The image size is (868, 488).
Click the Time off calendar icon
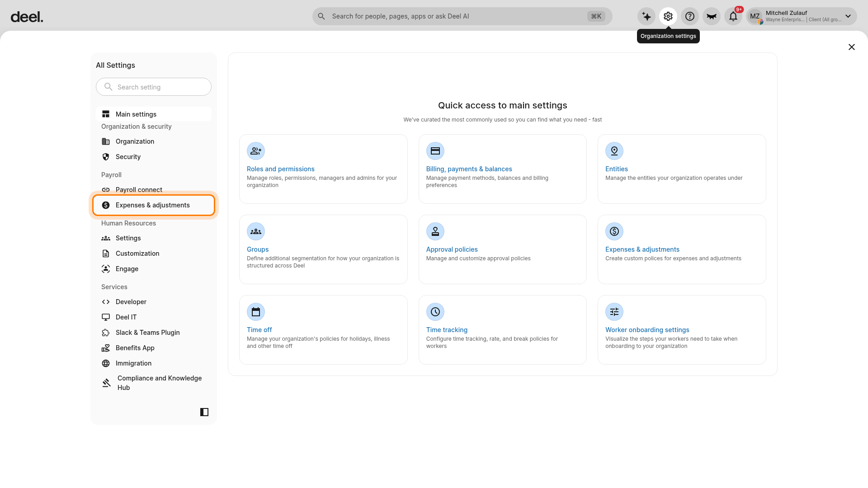256,312
